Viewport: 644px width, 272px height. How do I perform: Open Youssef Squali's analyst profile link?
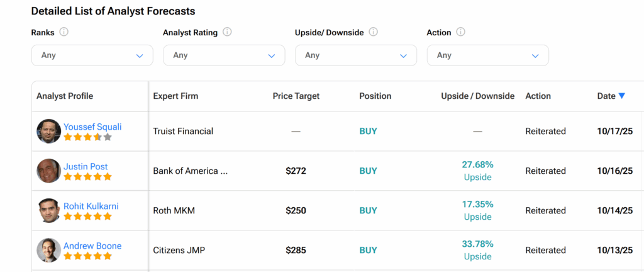click(92, 127)
